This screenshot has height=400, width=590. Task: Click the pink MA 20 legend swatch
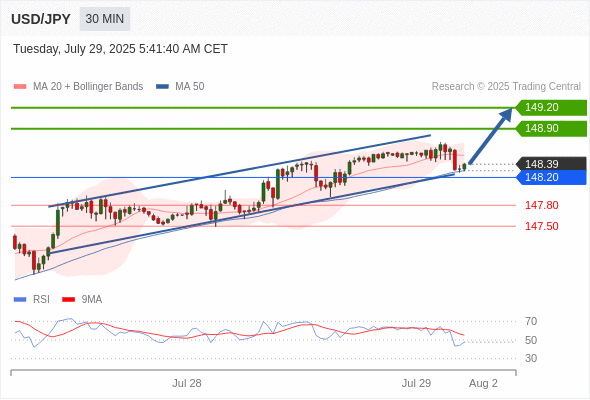tap(20, 87)
